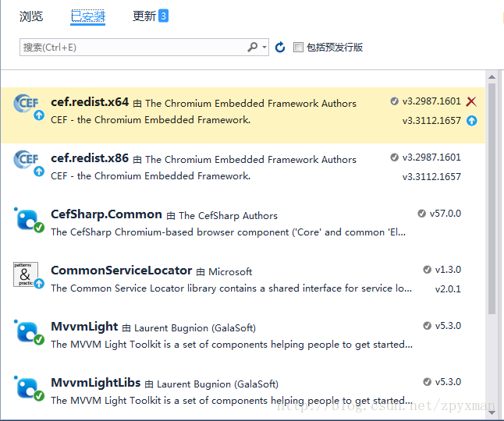This screenshot has width=504, height=421.
Task: Refresh the package list
Action: tap(280, 48)
